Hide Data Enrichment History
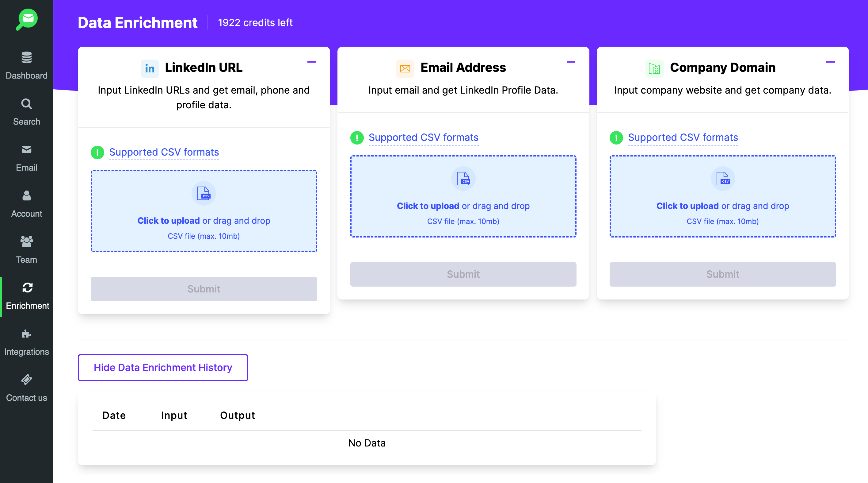Image resolution: width=868 pixels, height=483 pixels. click(x=163, y=367)
